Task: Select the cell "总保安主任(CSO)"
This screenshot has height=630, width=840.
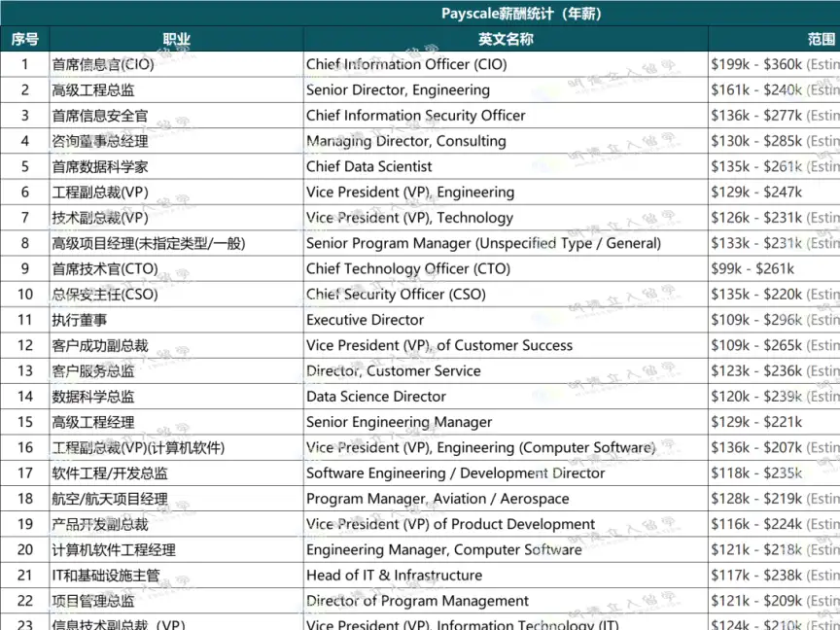Action: click(x=176, y=295)
